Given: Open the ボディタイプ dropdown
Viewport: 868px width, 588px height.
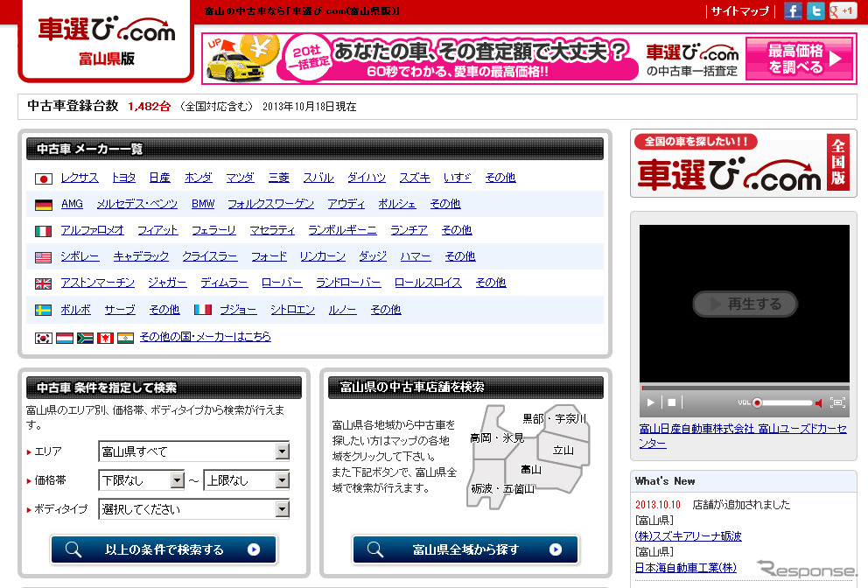Looking at the screenshot, I should click(193, 509).
